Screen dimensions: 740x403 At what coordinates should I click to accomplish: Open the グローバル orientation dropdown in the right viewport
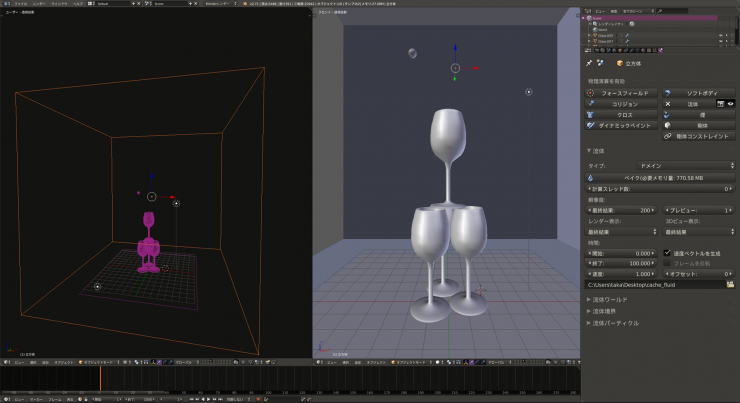pyautogui.click(x=498, y=362)
